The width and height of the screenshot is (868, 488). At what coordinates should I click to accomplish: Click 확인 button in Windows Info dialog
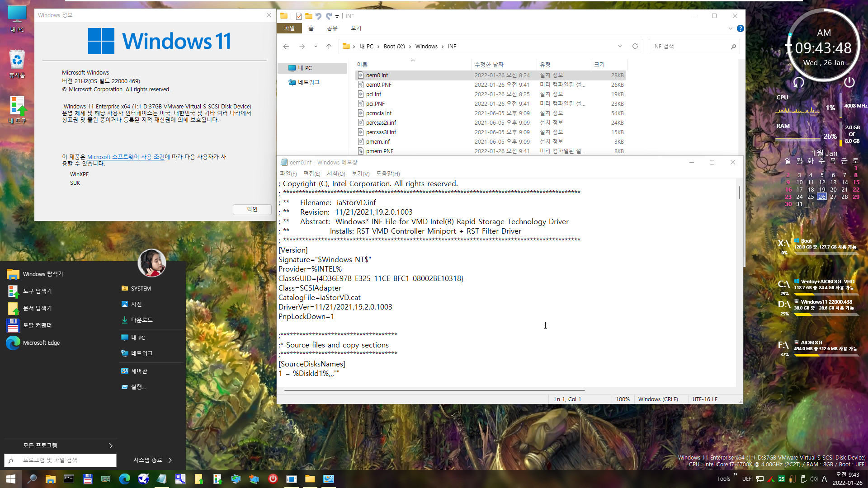[250, 209]
